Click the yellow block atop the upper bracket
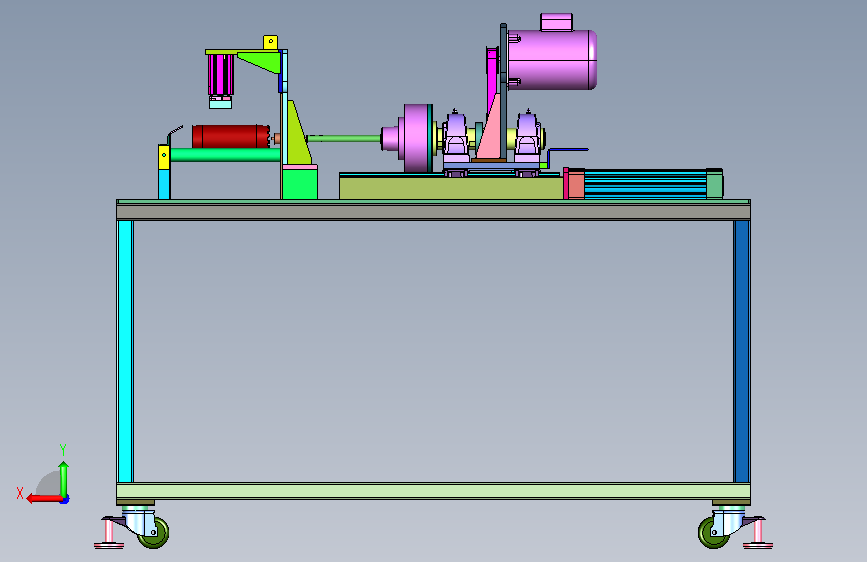This screenshot has height=562, width=867. (270, 42)
